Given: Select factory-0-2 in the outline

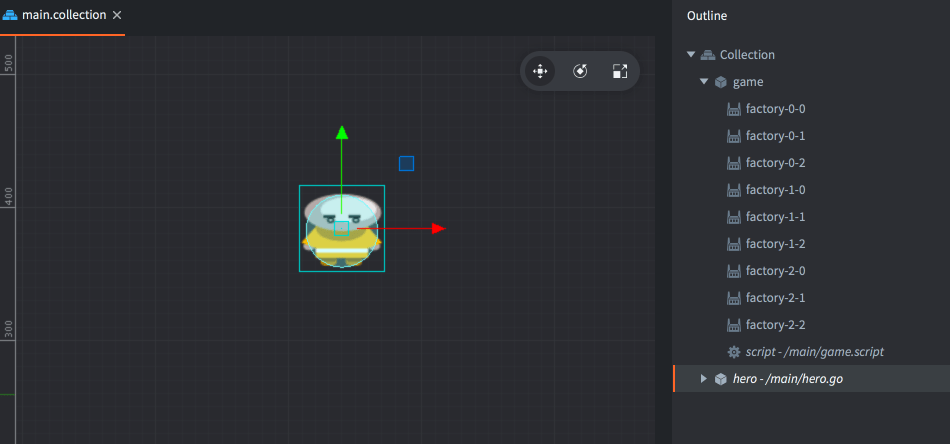Looking at the screenshot, I should (775, 163).
